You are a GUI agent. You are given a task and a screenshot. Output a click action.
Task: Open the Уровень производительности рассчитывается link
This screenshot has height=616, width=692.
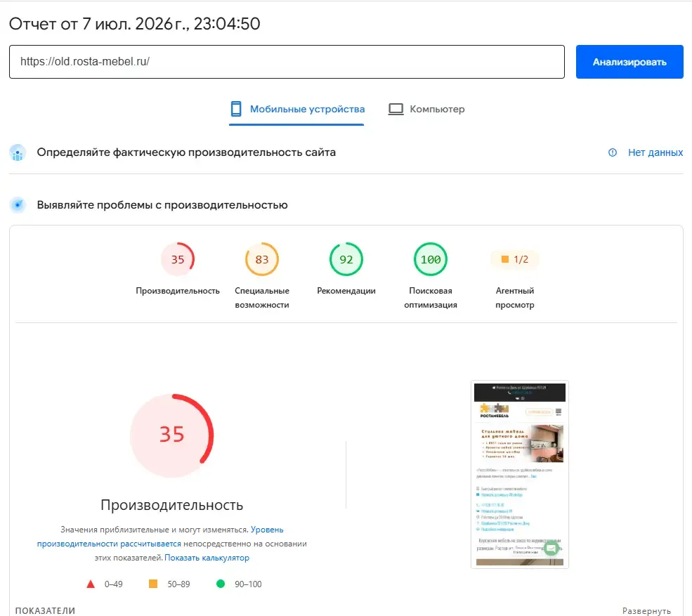pos(160,537)
